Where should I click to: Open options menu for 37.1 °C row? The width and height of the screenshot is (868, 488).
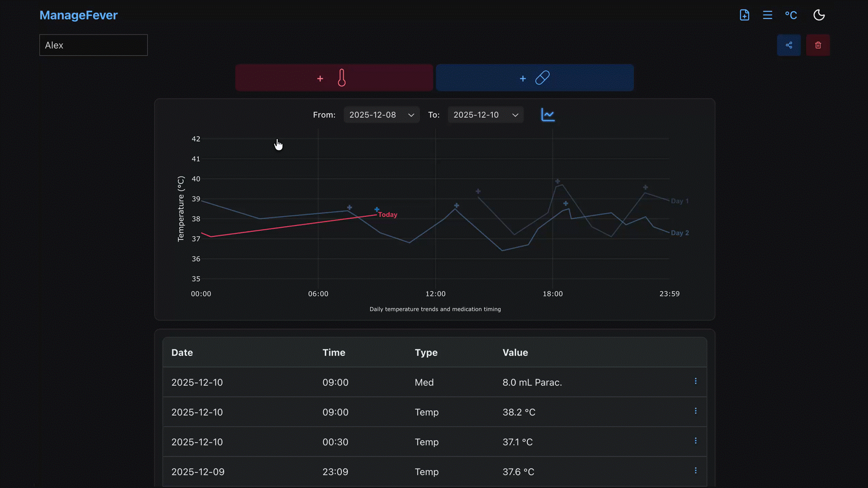[x=695, y=441]
